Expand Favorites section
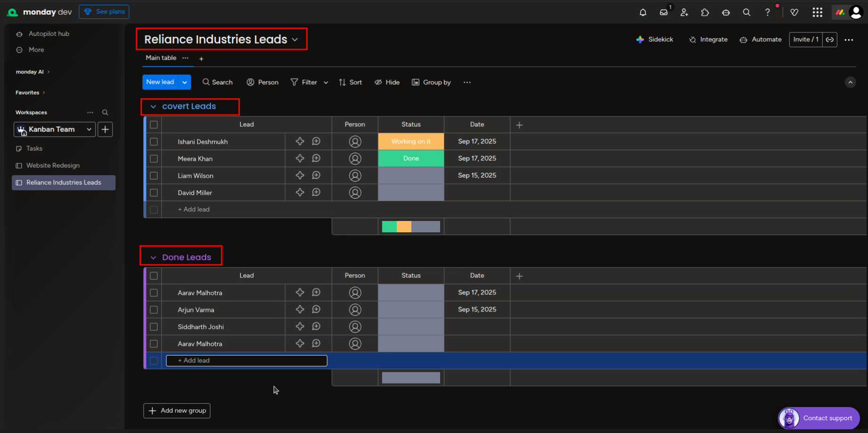 30,93
